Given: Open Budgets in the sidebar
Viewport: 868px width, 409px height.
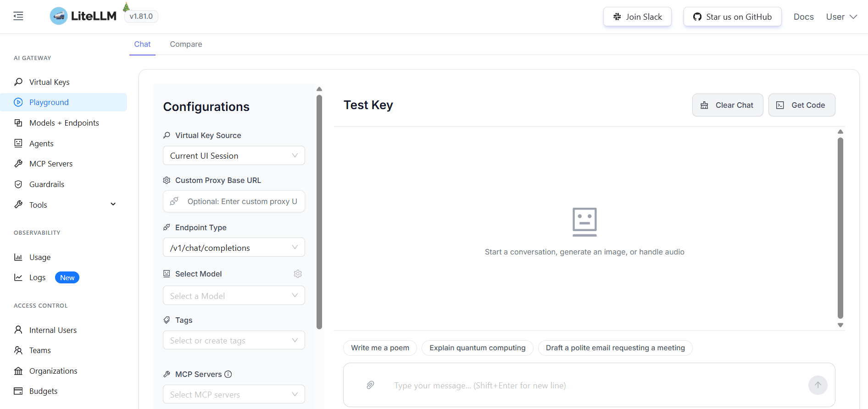Looking at the screenshot, I should coord(64,391).
